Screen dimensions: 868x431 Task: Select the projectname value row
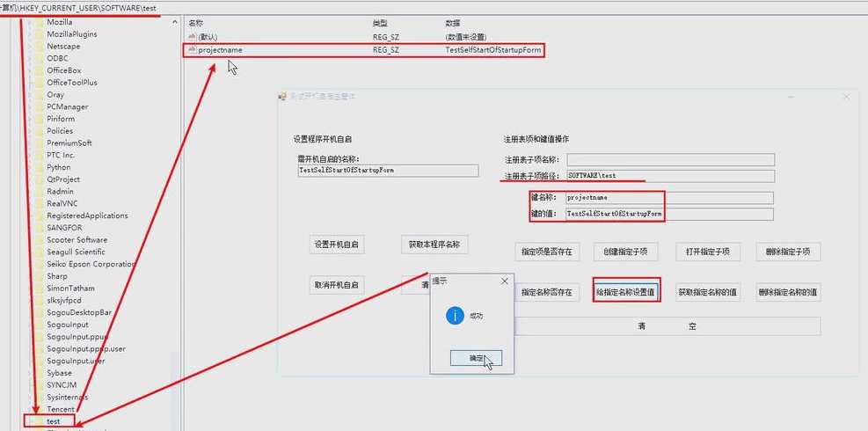364,50
